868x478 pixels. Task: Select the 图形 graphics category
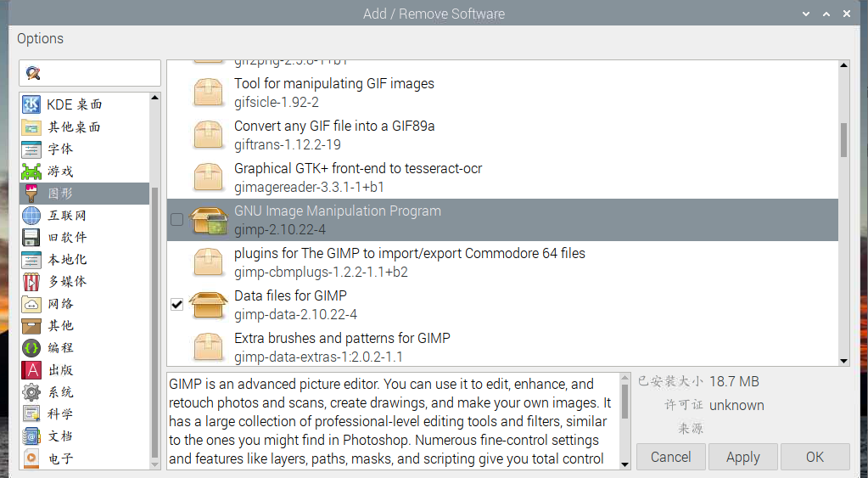[x=59, y=194]
